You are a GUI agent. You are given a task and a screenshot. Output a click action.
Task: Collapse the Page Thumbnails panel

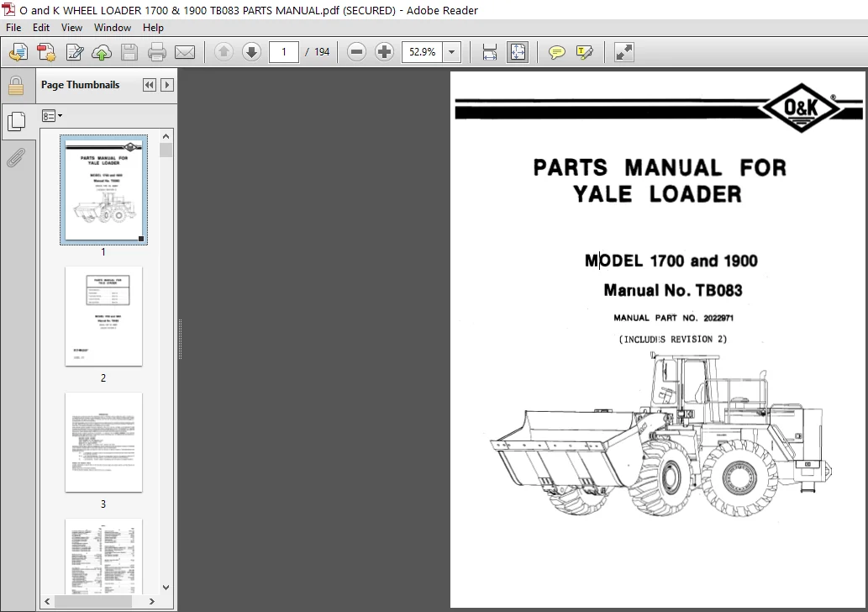149,85
